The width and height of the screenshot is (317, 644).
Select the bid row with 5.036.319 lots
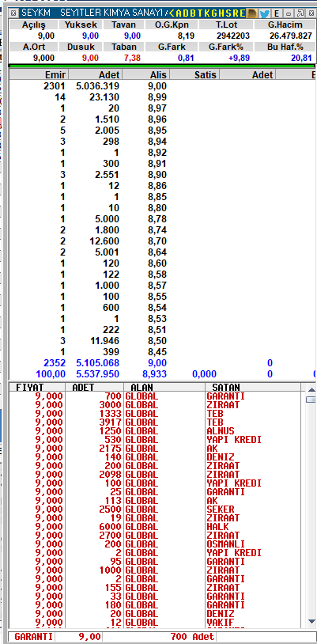point(163,86)
